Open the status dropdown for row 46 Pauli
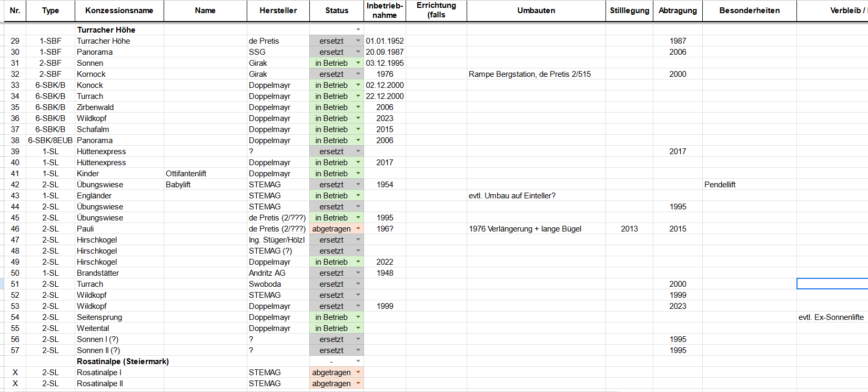This screenshot has height=392, width=868. pos(358,229)
